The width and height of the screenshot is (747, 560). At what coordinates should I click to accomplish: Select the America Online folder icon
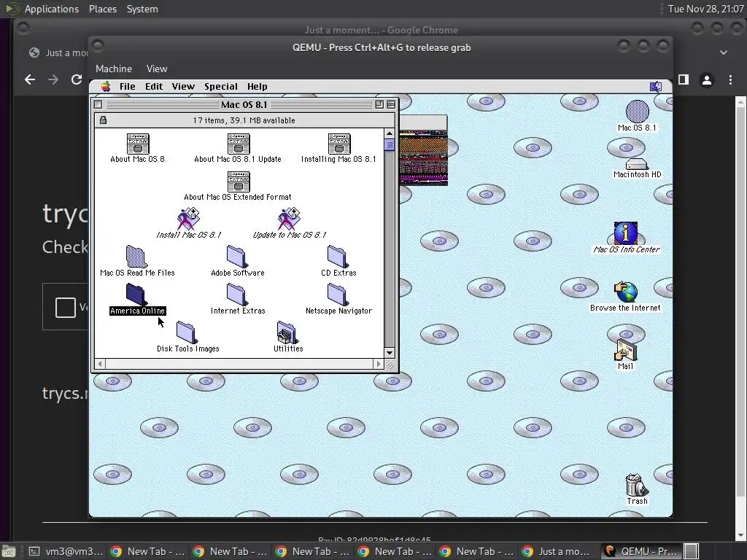click(136, 295)
